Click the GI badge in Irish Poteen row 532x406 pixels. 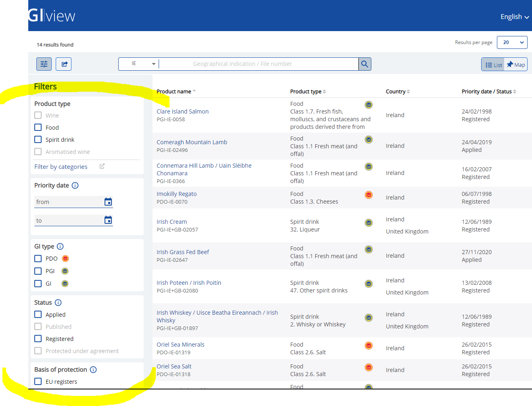[369, 284]
